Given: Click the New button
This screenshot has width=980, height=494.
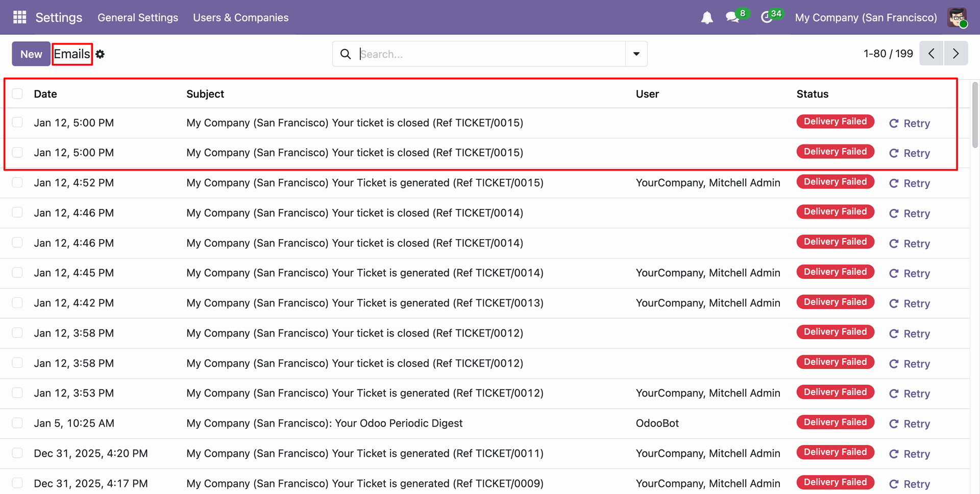Looking at the screenshot, I should (31, 54).
